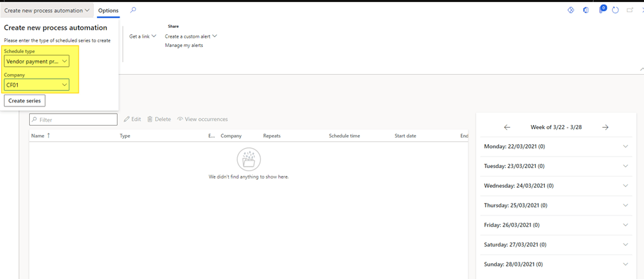
Task: Open Create new process automation menu
Action: pos(46,11)
